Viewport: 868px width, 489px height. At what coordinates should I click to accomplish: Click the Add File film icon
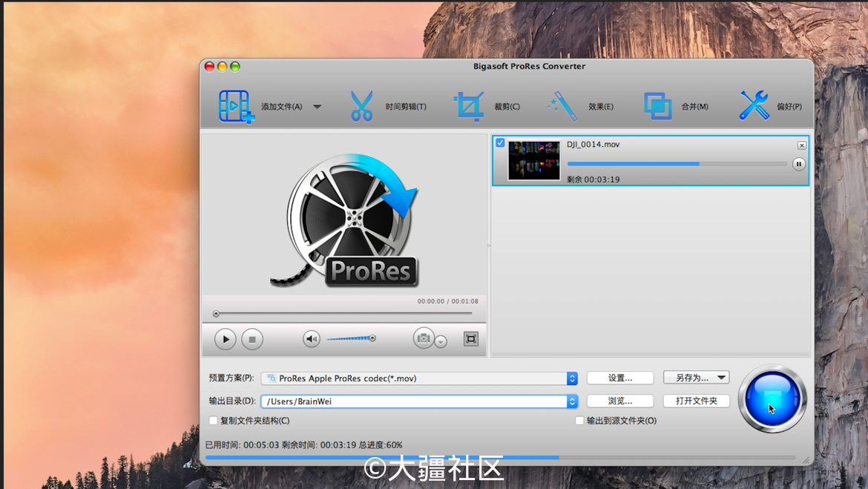pyautogui.click(x=237, y=106)
